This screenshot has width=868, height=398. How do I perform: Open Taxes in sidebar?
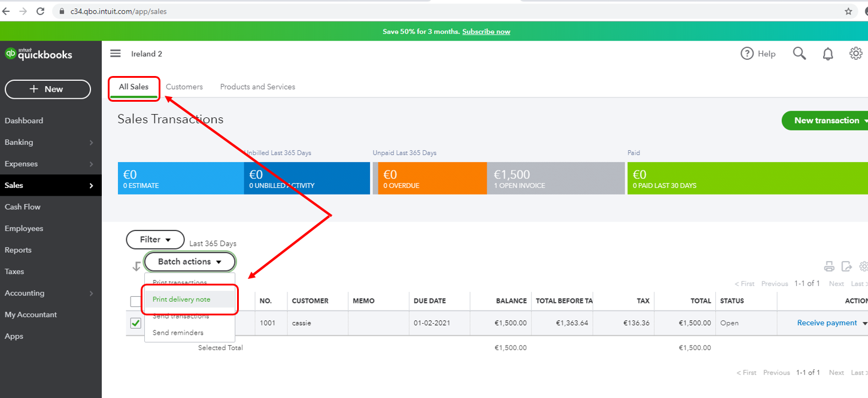[x=14, y=272]
